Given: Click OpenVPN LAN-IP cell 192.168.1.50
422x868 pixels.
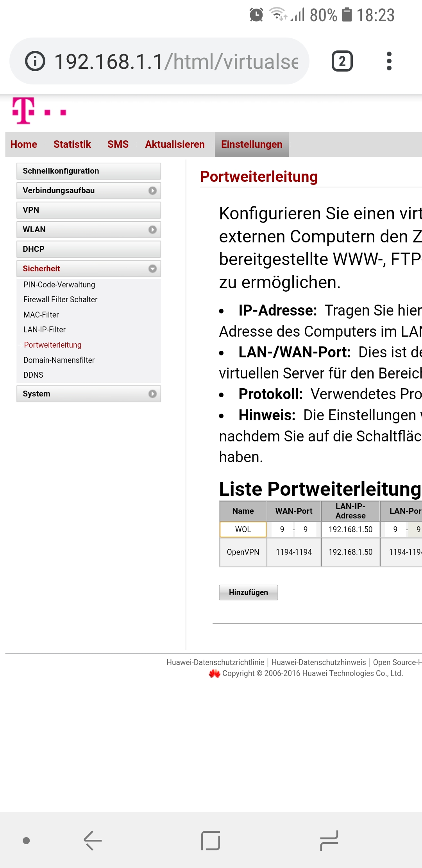Looking at the screenshot, I should (350, 552).
